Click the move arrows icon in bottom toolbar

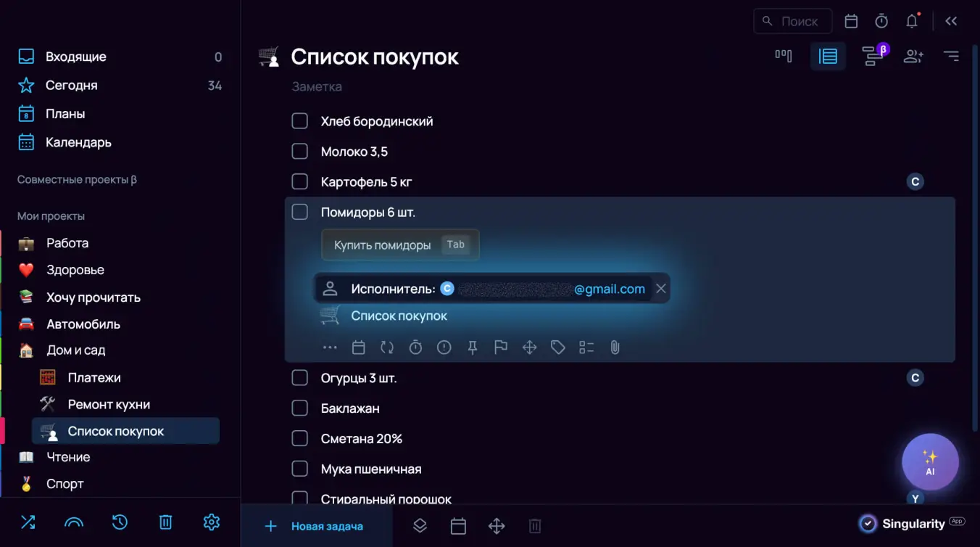tap(497, 526)
